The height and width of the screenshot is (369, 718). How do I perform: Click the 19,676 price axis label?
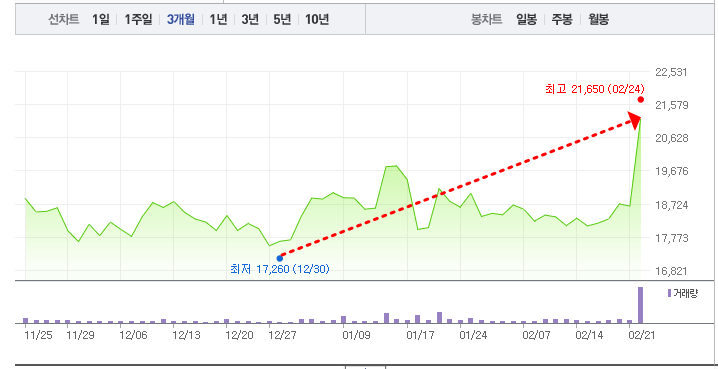click(671, 171)
